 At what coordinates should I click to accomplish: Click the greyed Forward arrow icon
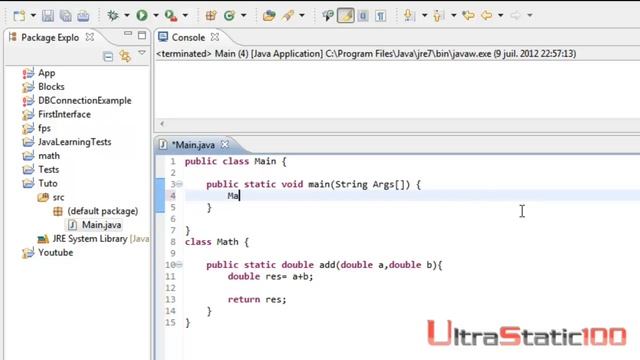coord(516,16)
